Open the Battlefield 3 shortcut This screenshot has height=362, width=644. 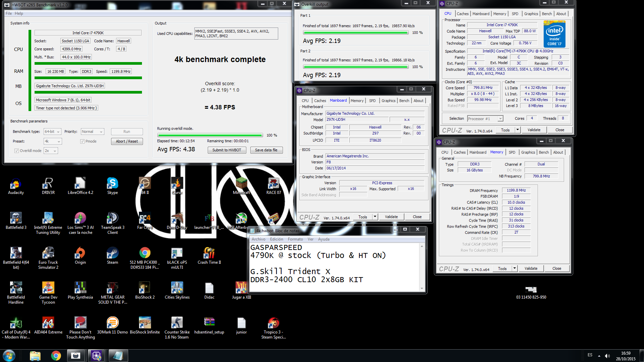(x=16, y=221)
